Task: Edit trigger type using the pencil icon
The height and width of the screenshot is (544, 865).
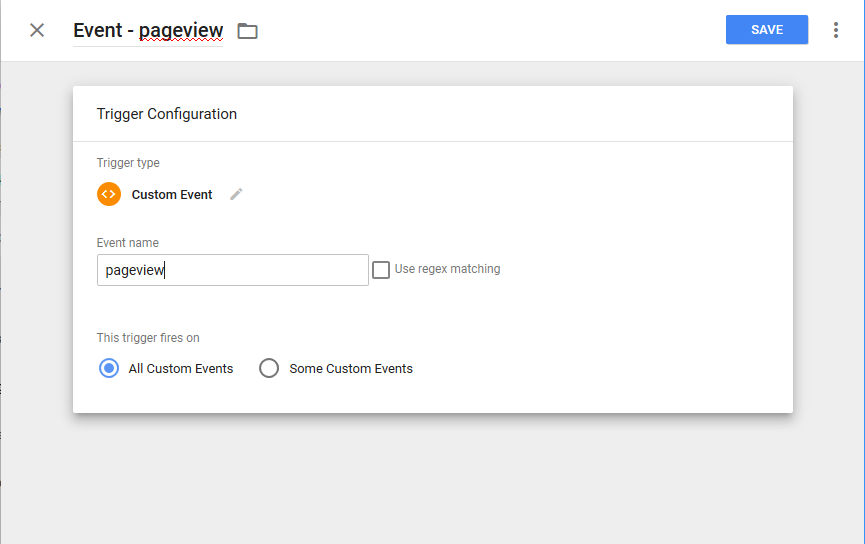Action: click(236, 194)
